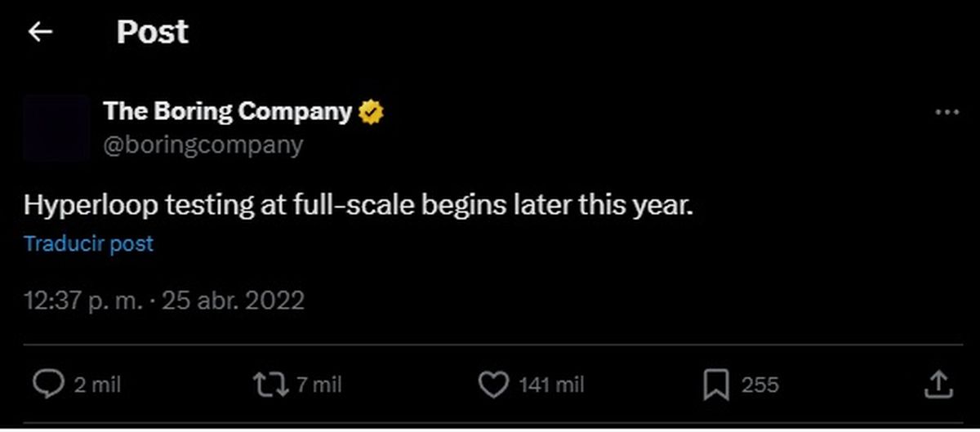This screenshot has width=980, height=432.
Task: Like the post with heart icon
Action: click(492, 385)
